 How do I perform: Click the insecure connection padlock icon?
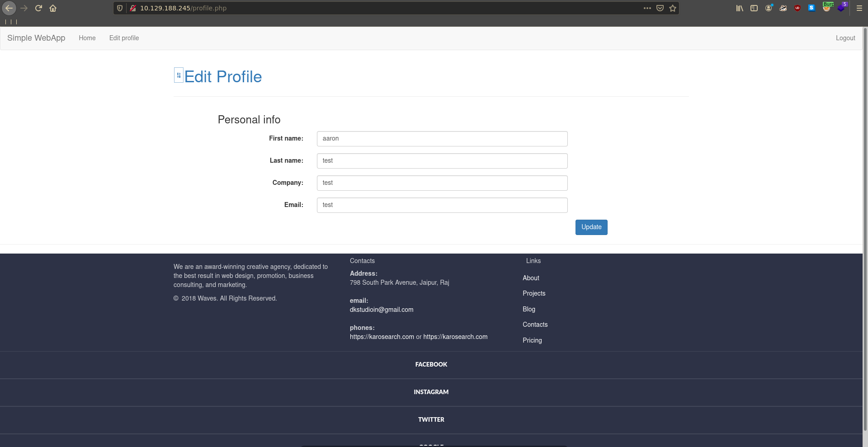click(133, 8)
